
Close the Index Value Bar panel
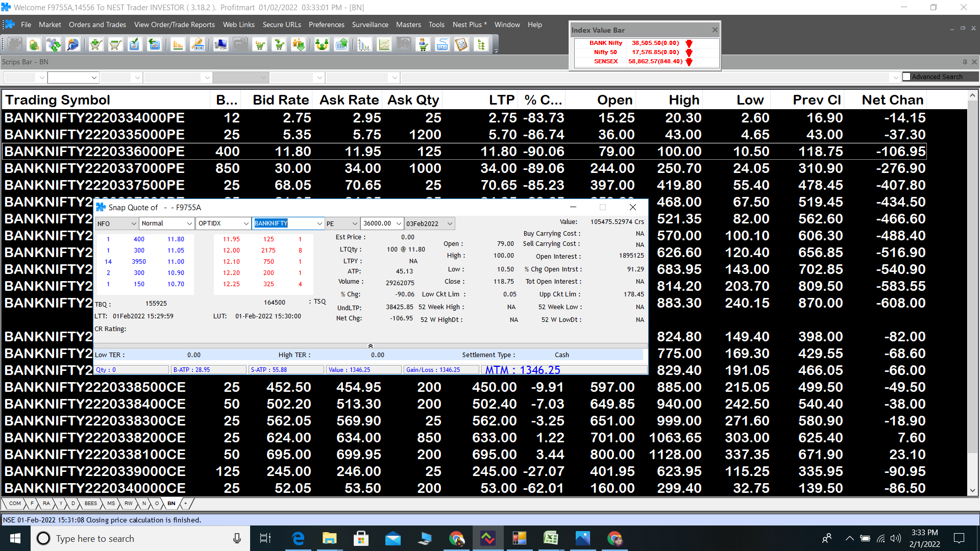coord(715,30)
